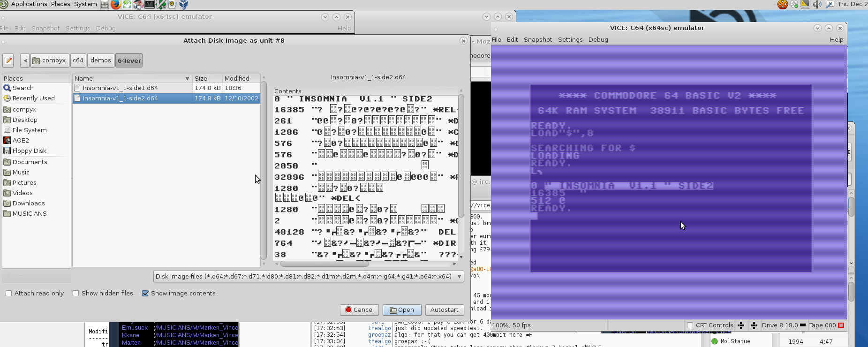Open the Settings menu in right VICE window
Viewport: 868px width, 347px height.
570,40
